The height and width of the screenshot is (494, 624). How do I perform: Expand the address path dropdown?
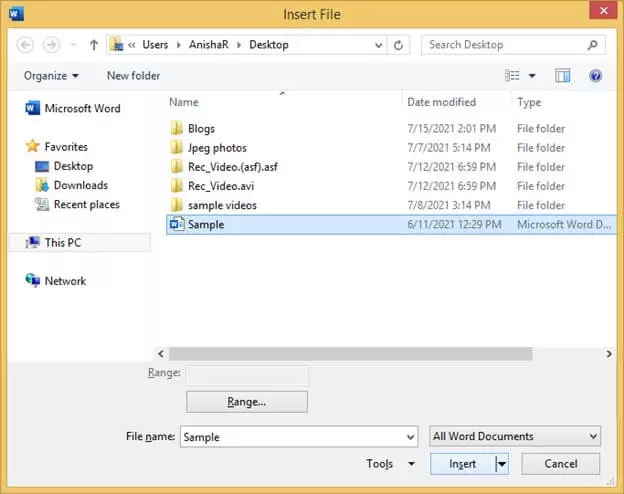[x=378, y=45]
